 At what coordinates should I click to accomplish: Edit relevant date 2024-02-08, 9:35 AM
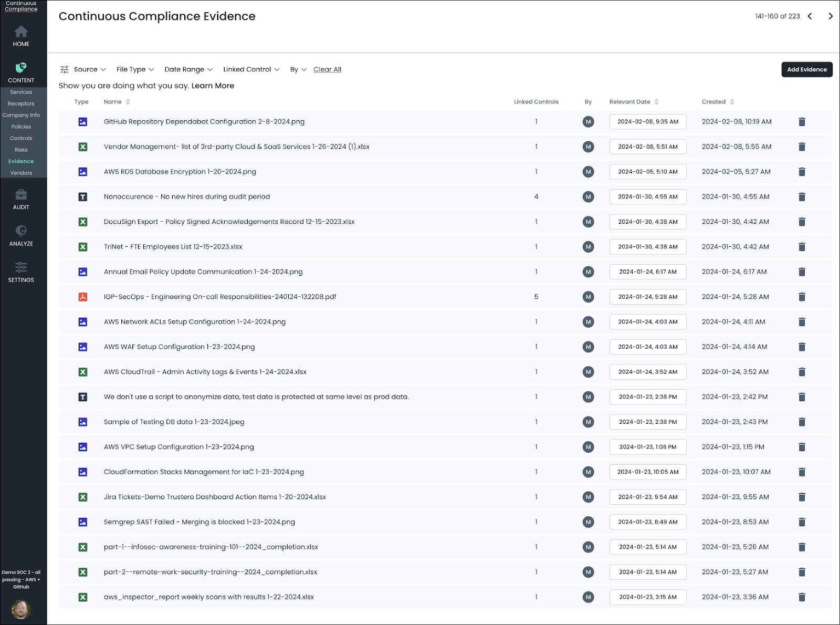[648, 122]
